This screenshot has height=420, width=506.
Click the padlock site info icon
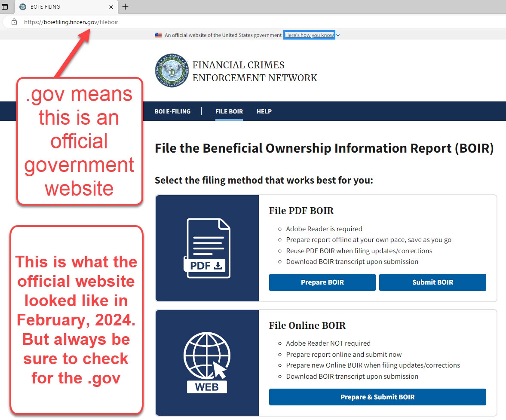[14, 22]
